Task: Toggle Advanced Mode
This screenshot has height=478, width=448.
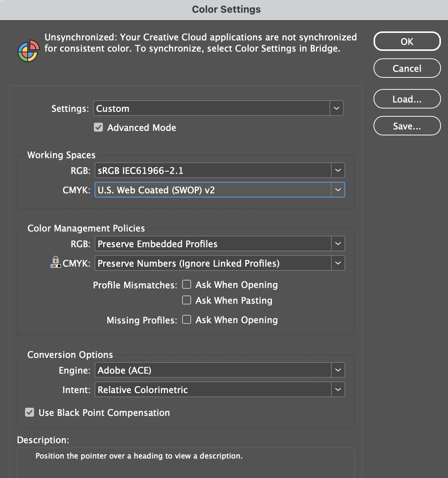Action: point(98,127)
